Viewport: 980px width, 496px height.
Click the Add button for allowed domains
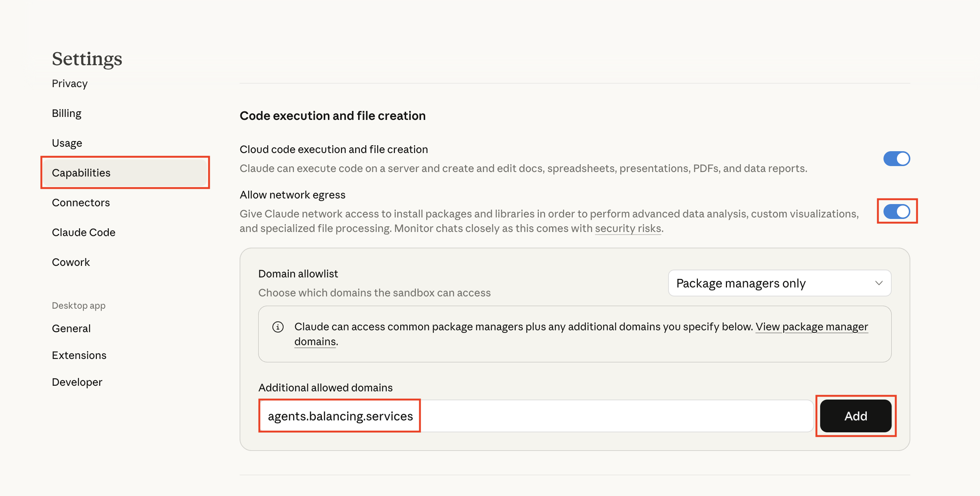pyautogui.click(x=855, y=416)
